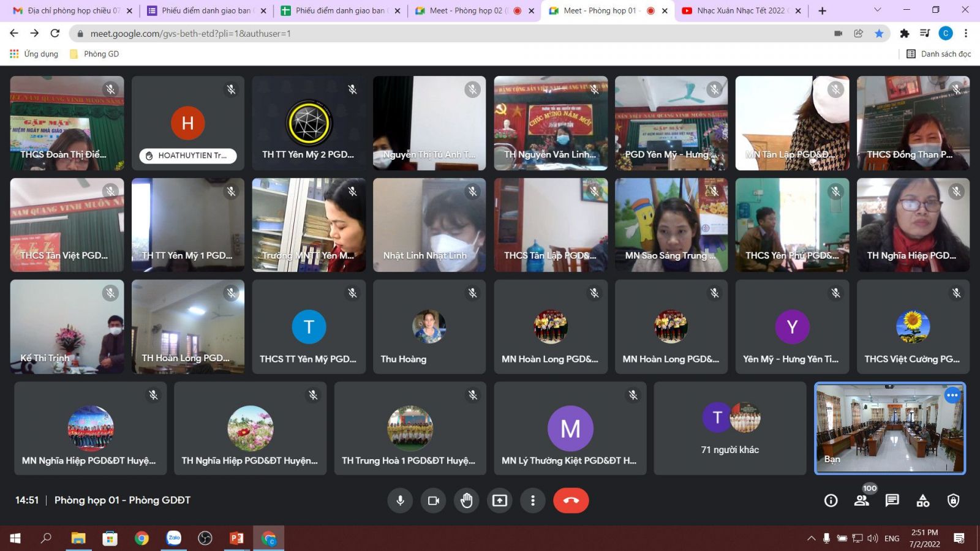The height and width of the screenshot is (551, 980).
Task: Expand the system tray hidden icons chevron
Action: [x=811, y=538]
